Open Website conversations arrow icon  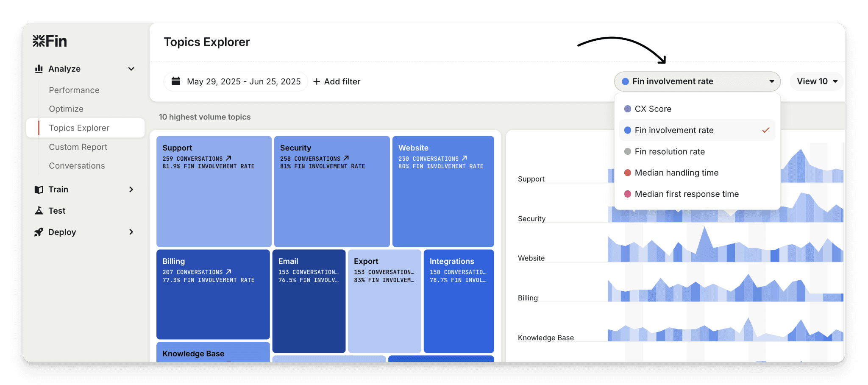(465, 158)
